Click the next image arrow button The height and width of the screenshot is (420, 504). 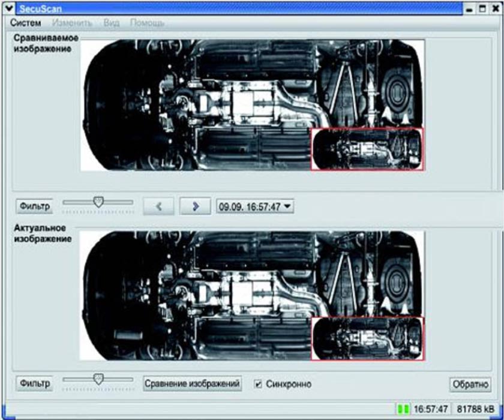tap(195, 206)
